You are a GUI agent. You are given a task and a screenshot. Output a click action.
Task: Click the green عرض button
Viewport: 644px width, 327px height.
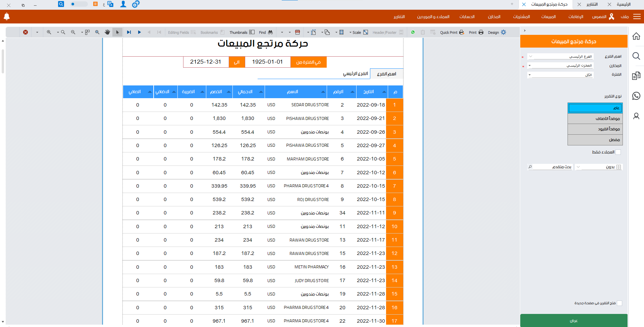[574, 320]
